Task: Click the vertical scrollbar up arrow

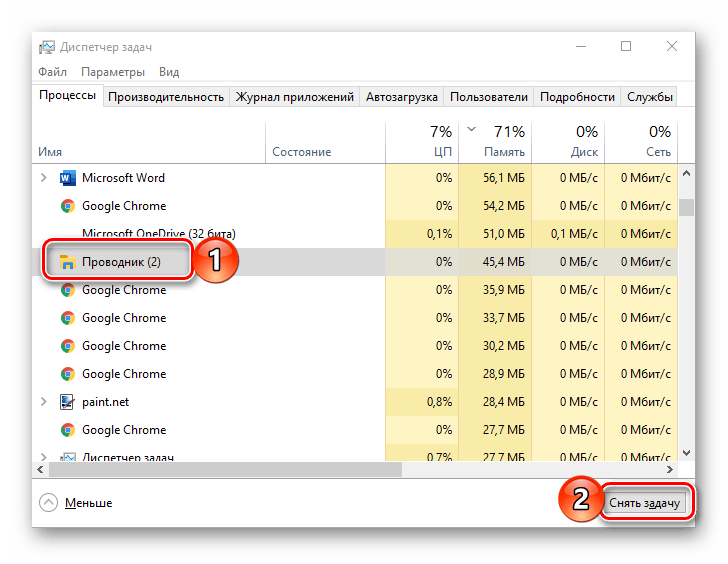Action: click(x=686, y=174)
